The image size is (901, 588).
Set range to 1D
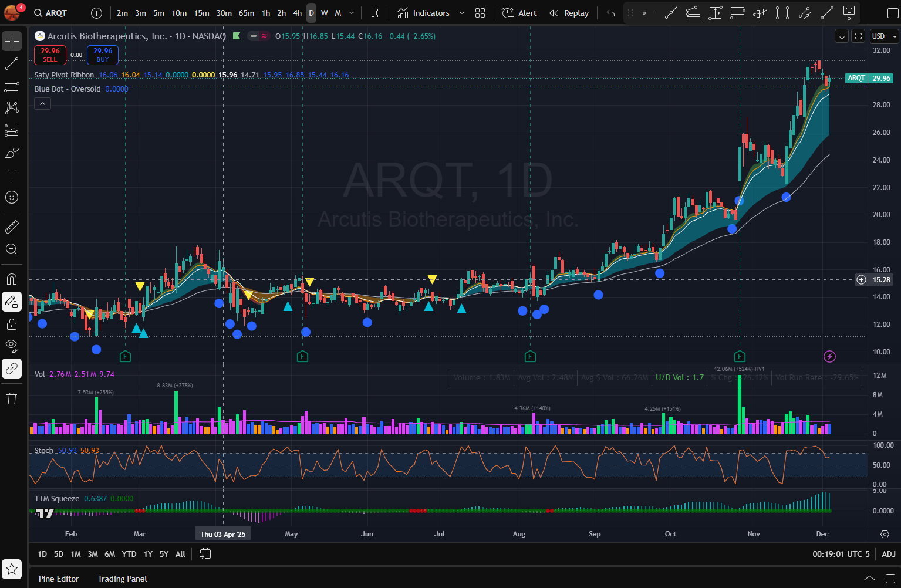tap(42, 554)
